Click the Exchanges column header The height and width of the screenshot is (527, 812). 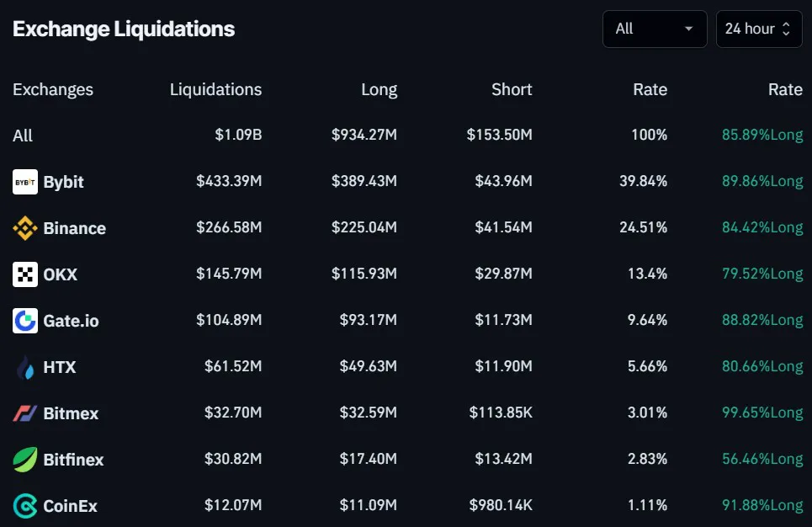pyautogui.click(x=53, y=89)
